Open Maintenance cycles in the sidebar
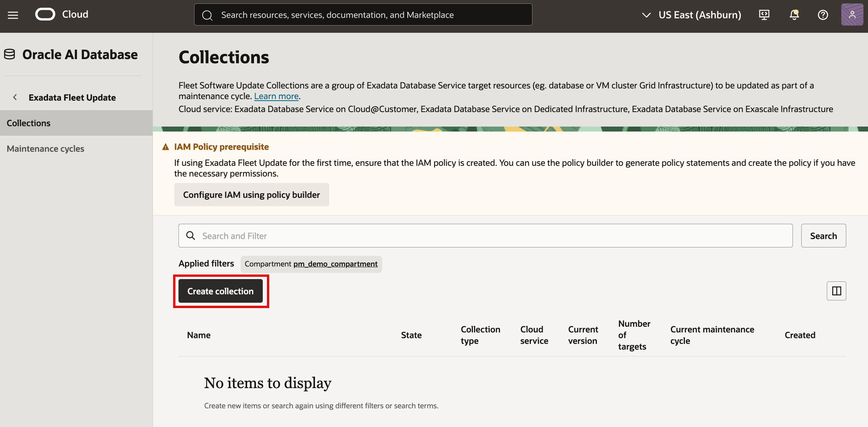 pyautogui.click(x=76, y=149)
